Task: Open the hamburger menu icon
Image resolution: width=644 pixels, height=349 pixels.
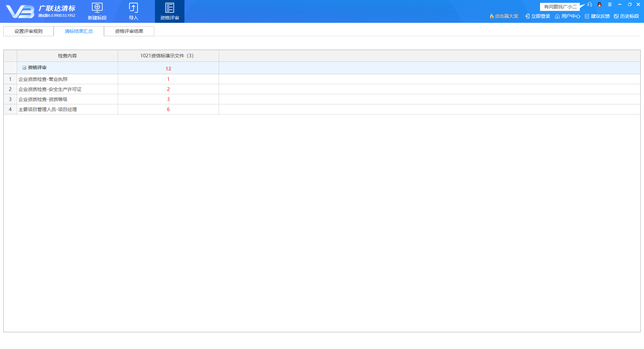Action: tap(610, 4)
